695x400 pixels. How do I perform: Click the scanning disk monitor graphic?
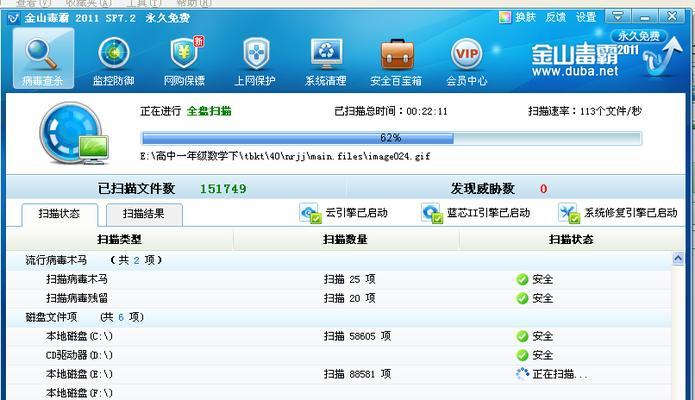74,133
